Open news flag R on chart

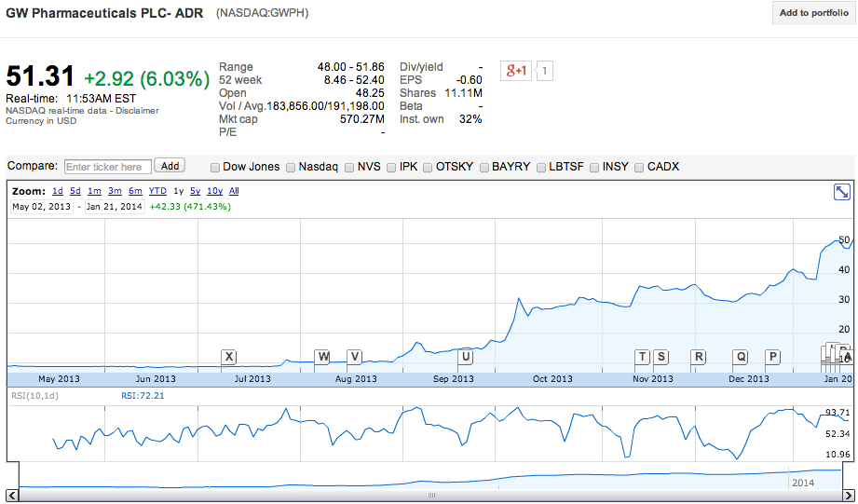(698, 357)
